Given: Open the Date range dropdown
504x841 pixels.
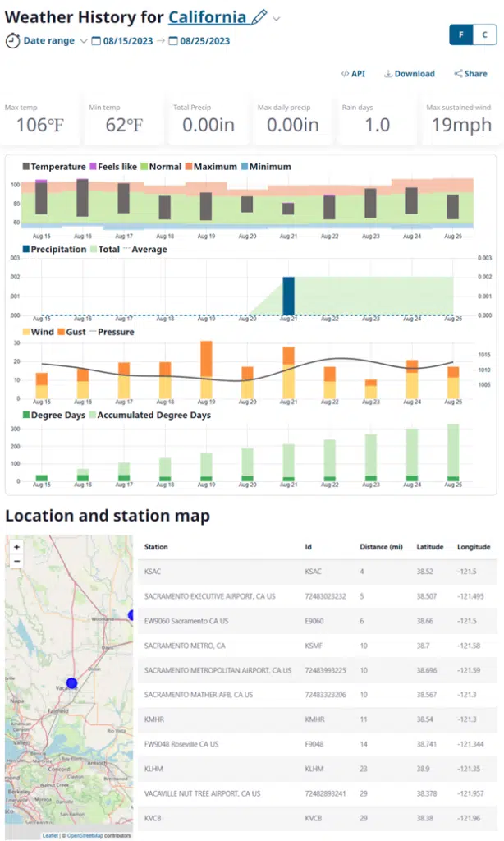Looking at the screenshot, I should 84,41.
